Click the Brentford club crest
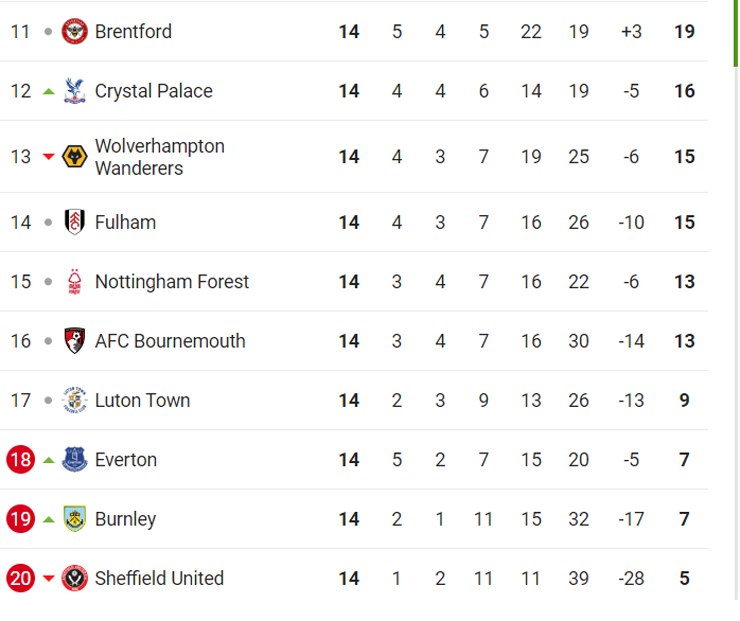 point(75,32)
